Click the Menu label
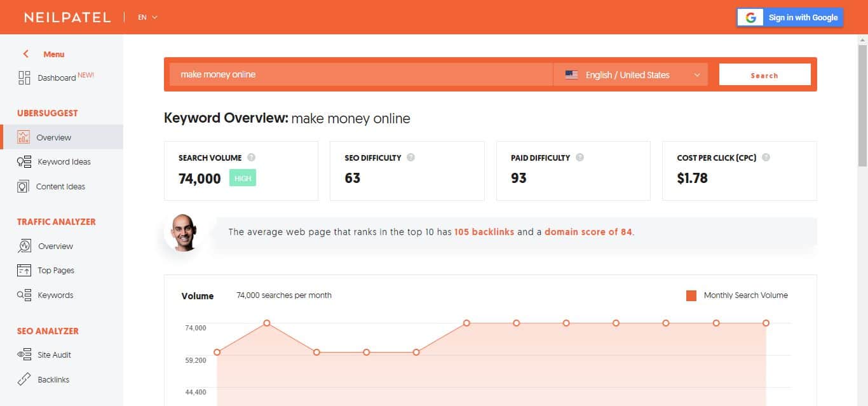 click(x=54, y=54)
